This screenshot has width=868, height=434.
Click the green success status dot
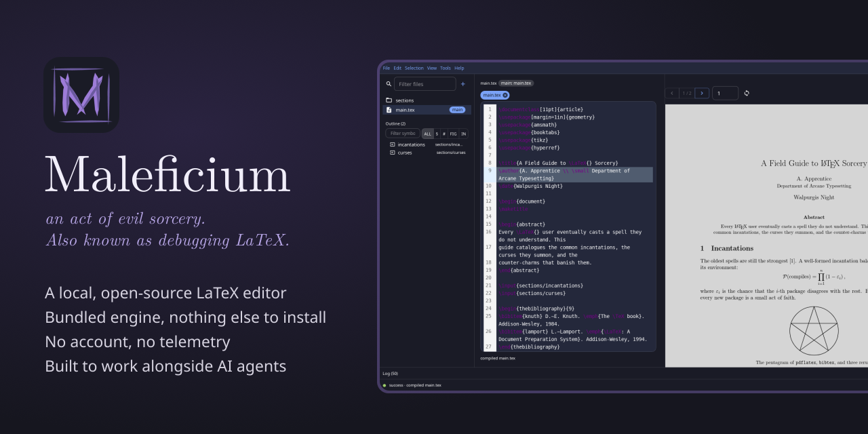click(384, 385)
